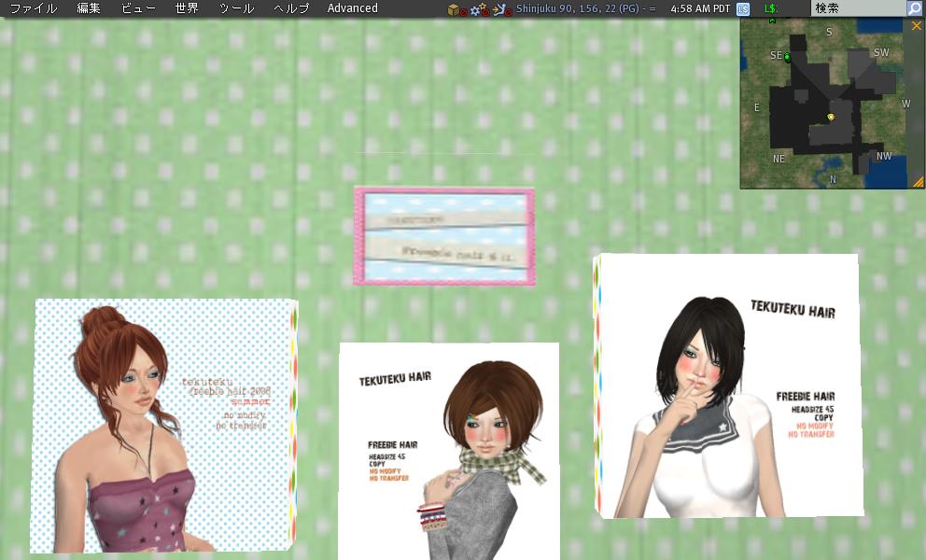Image resolution: width=926 pixels, height=560 pixels.
Task: Open the ビュー menu
Action: click(139, 8)
